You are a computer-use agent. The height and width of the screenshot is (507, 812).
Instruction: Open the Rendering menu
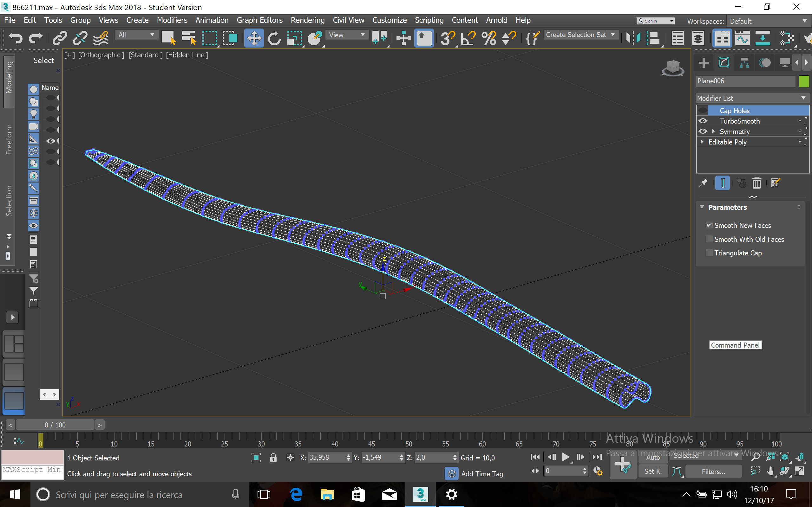point(307,20)
